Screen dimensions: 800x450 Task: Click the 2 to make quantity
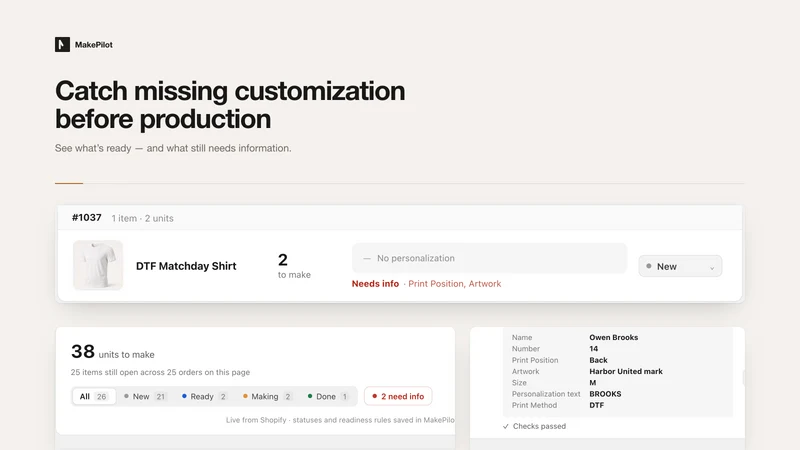pyautogui.click(x=294, y=266)
